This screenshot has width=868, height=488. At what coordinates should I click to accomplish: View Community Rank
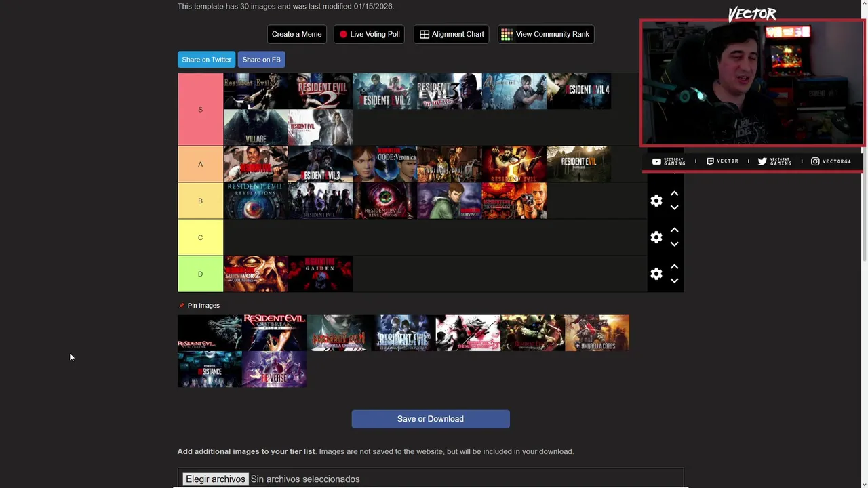click(546, 34)
